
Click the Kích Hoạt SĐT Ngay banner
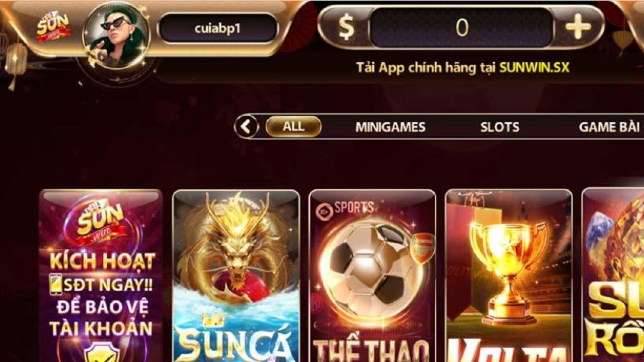click(101, 276)
